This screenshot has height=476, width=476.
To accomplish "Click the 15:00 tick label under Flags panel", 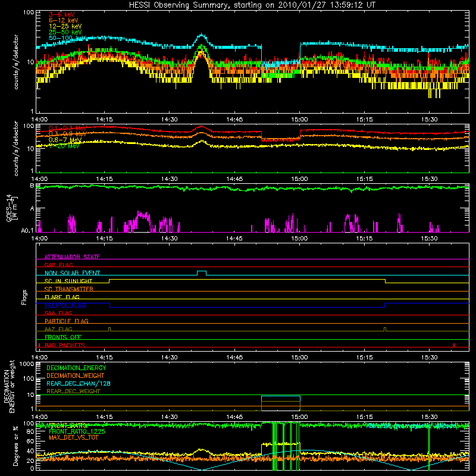I will (x=300, y=357).
